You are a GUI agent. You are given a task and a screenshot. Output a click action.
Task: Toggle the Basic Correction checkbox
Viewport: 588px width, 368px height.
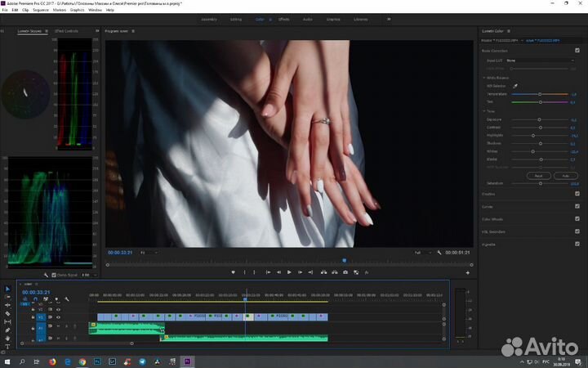(577, 50)
